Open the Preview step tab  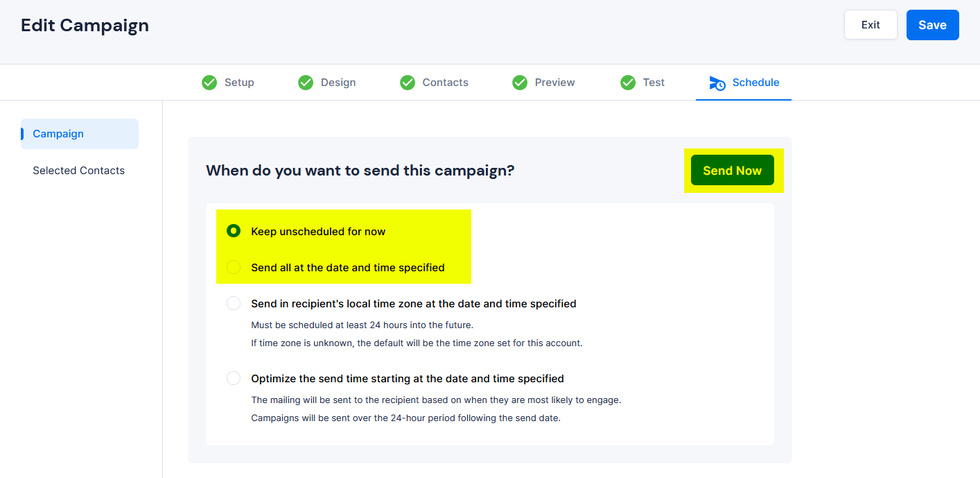click(544, 83)
